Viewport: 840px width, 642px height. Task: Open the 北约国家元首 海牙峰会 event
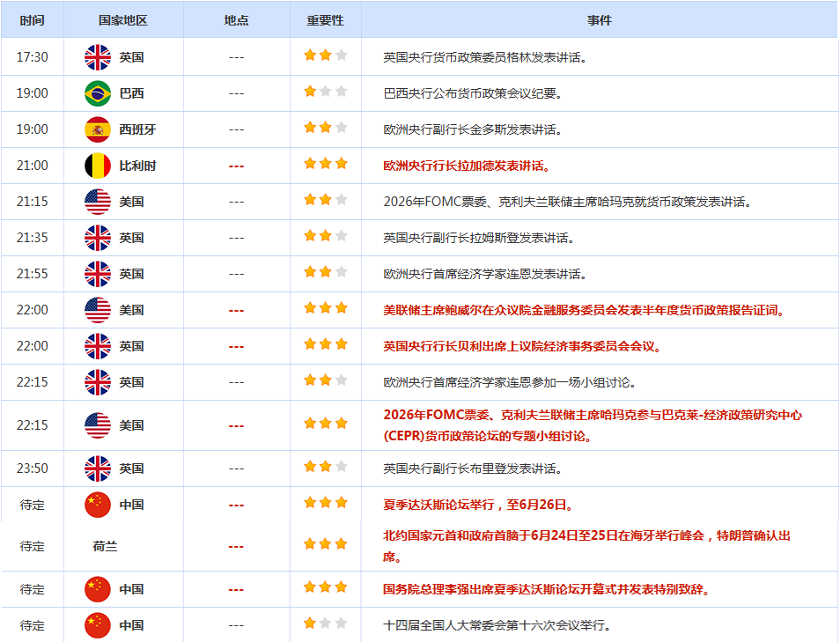[x=586, y=546]
